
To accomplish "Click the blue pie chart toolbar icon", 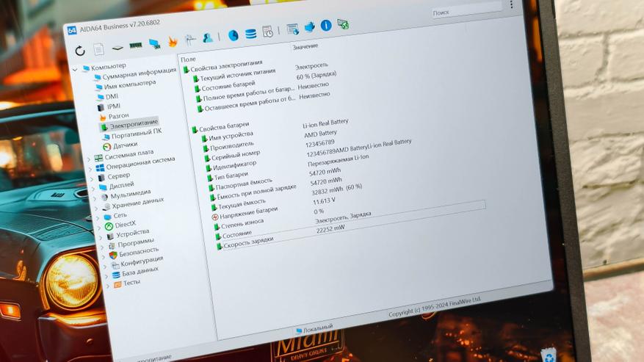I will pyautogui.click(x=234, y=35).
